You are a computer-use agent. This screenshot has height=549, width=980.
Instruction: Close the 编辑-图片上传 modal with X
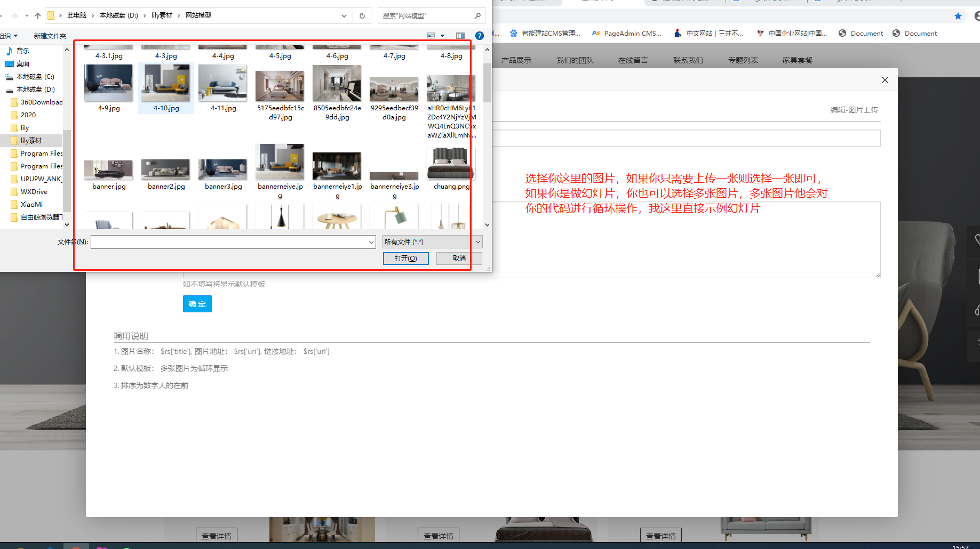pyautogui.click(x=885, y=80)
